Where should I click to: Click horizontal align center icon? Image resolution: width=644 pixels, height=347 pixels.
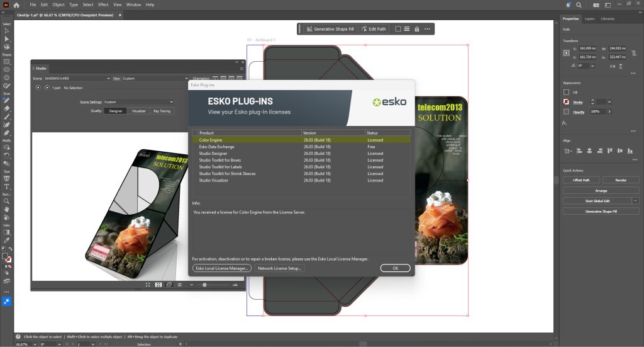pyautogui.click(x=589, y=151)
